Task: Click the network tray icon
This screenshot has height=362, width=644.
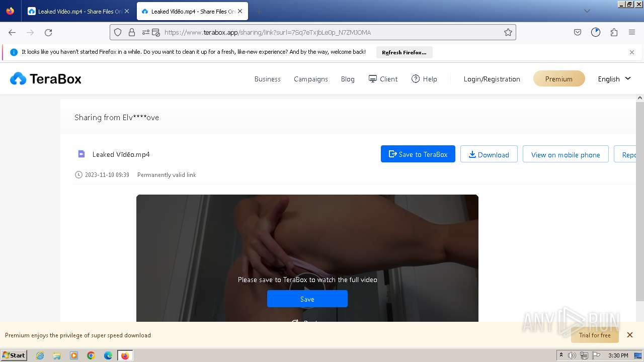Action: coord(584,355)
